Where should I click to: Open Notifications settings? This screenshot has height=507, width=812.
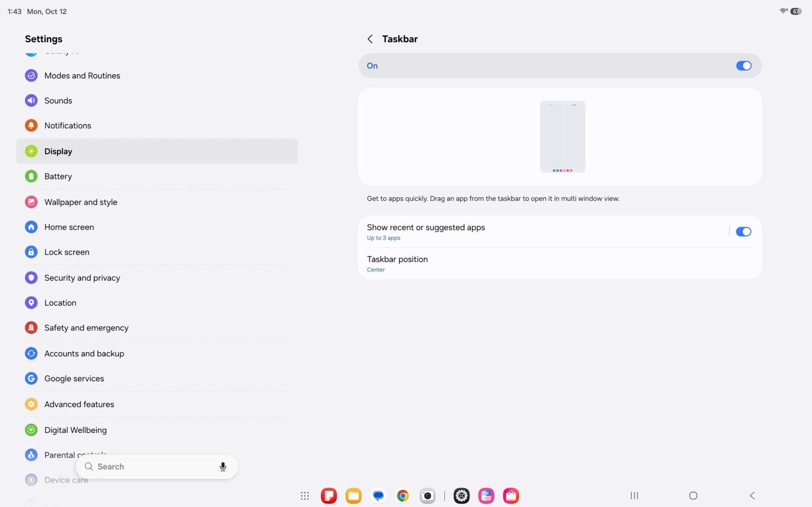coord(157,126)
